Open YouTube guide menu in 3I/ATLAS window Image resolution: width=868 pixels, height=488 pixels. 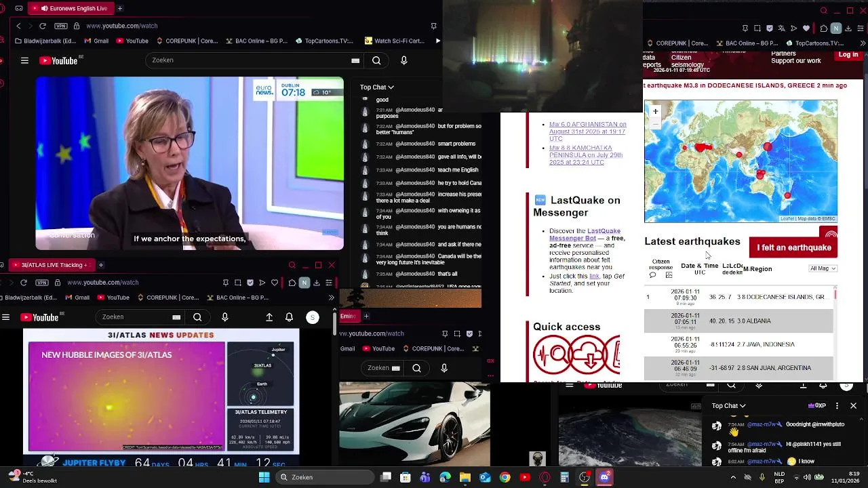[6, 317]
